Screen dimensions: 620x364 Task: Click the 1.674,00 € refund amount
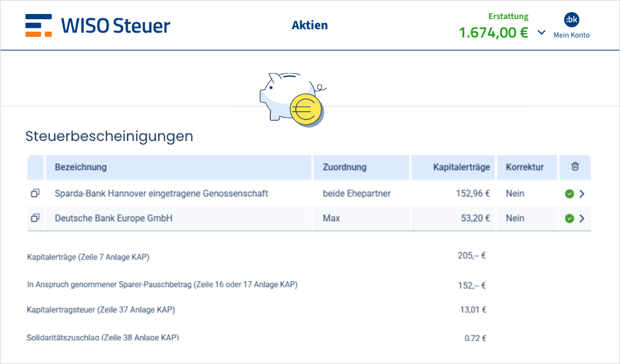(493, 32)
